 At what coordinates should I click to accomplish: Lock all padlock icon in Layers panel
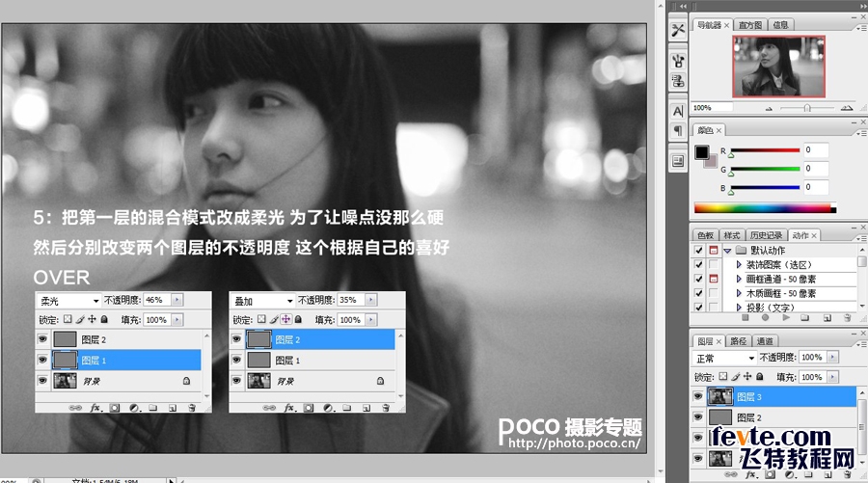pos(760,376)
